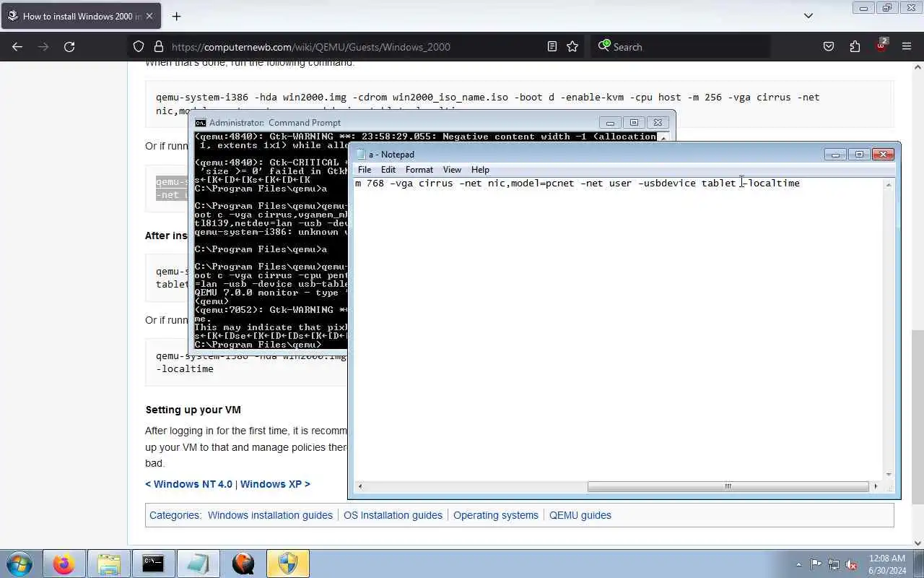Open OS Installation guides category link
The height and width of the screenshot is (578, 924).
(x=393, y=515)
